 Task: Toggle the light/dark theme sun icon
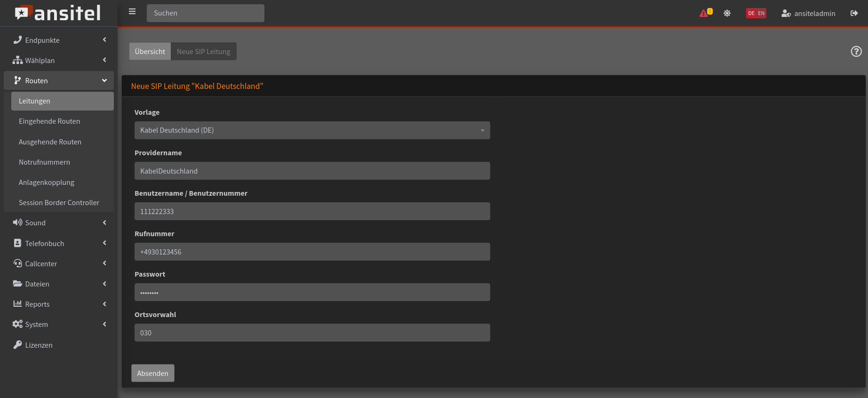[x=727, y=13]
